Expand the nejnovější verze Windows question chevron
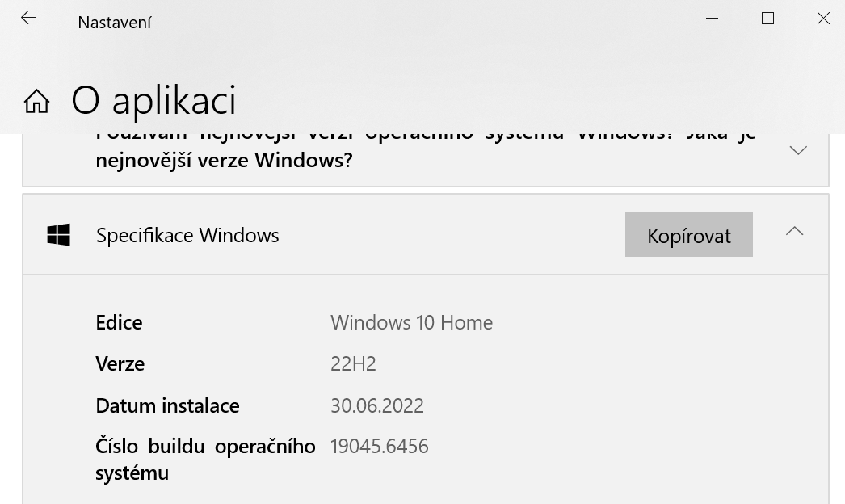Image resolution: width=845 pixels, height=504 pixels. [798, 150]
